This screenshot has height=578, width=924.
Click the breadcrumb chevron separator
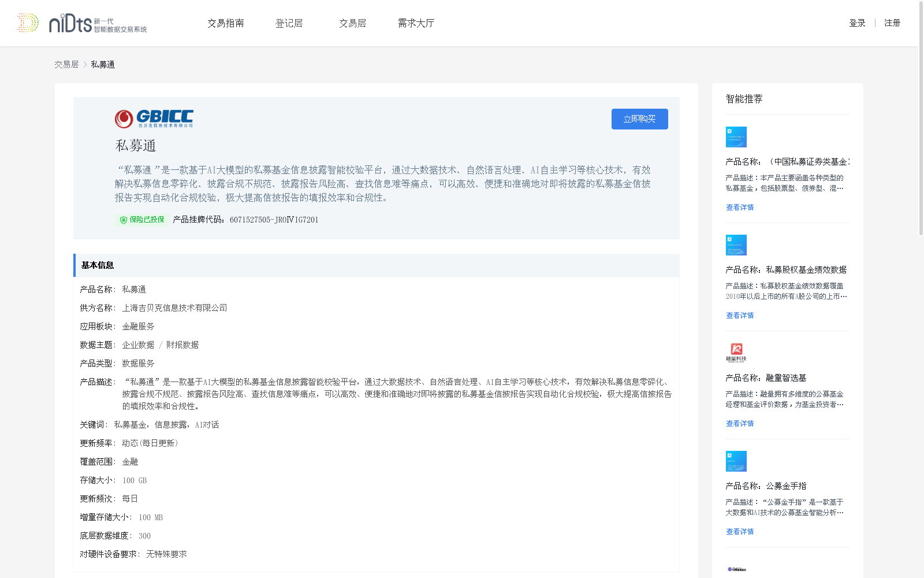[x=85, y=65]
